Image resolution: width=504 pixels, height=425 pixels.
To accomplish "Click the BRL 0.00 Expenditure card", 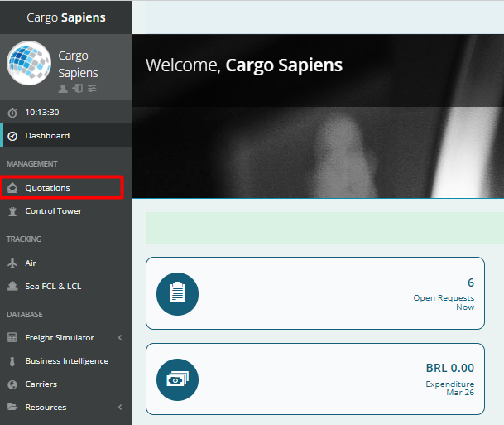I will point(315,379).
